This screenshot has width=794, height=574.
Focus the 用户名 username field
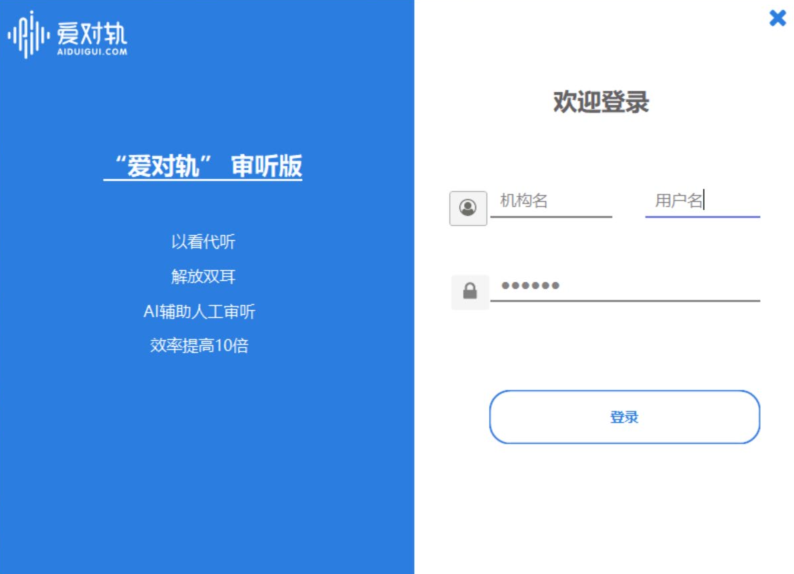pos(702,201)
